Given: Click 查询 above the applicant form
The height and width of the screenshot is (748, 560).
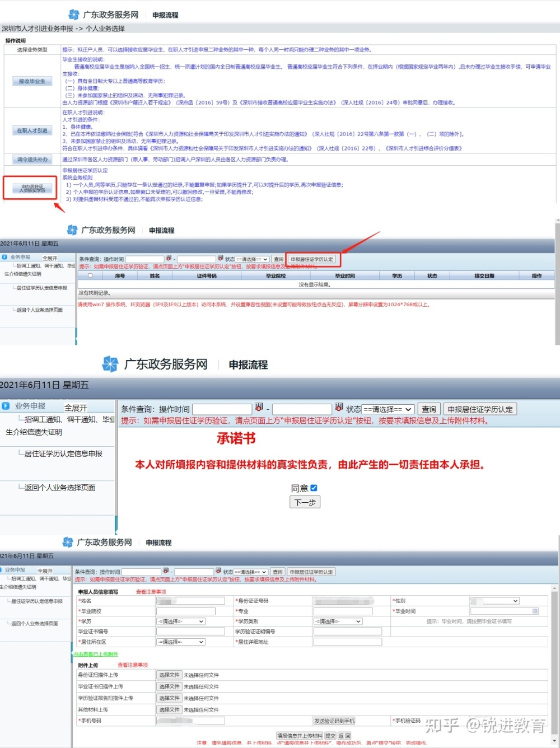Looking at the screenshot, I should 277,572.
